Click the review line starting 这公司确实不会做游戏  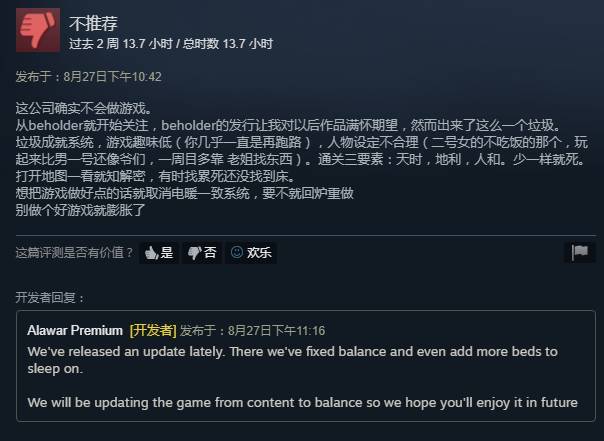coord(84,108)
